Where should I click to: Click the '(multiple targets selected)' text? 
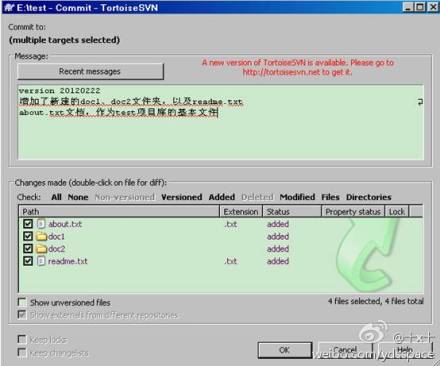[64, 40]
